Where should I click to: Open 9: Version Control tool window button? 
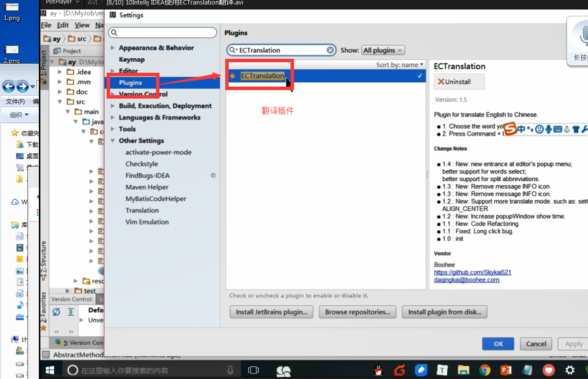pyautogui.click(x=79, y=343)
